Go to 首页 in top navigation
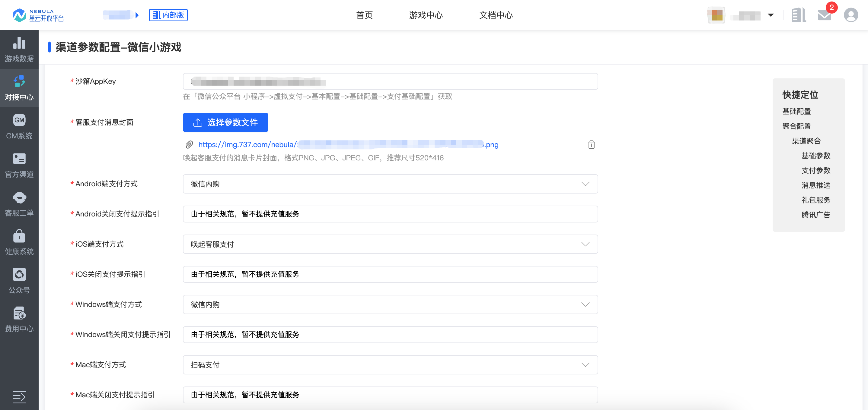868x410 pixels. 364,15
